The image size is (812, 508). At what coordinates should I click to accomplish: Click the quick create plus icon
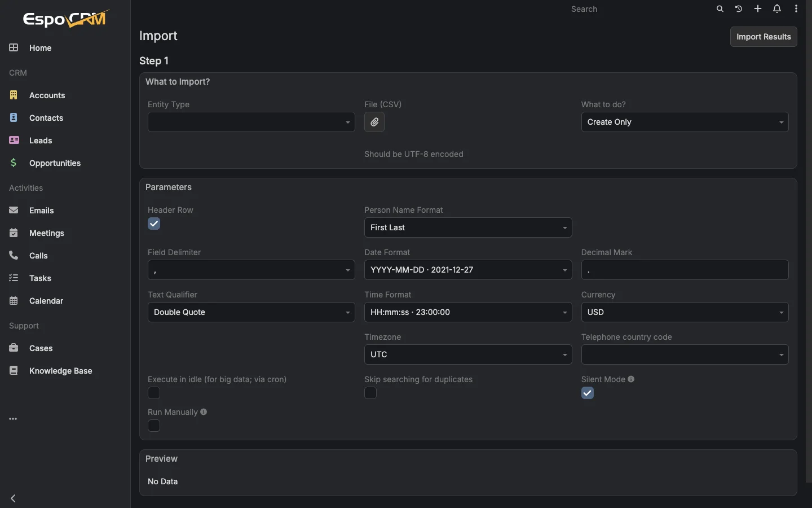pos(758,9)
